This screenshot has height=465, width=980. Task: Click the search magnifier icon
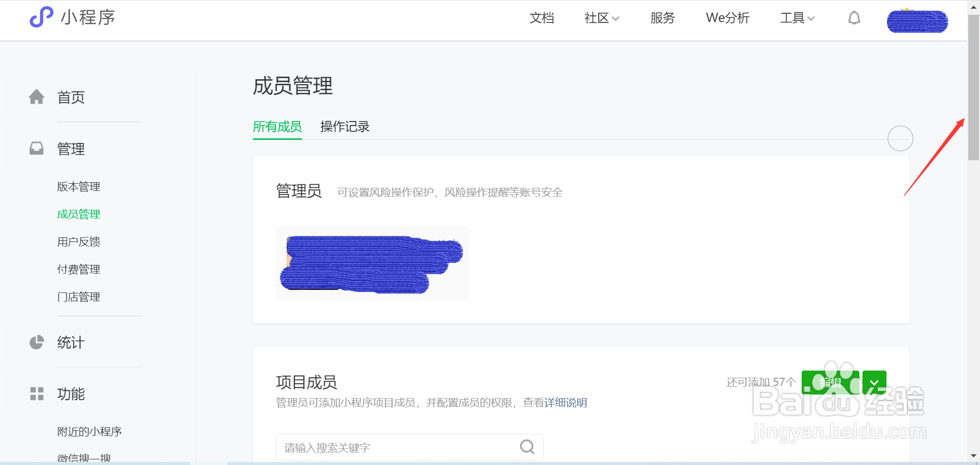click(527, 447)
